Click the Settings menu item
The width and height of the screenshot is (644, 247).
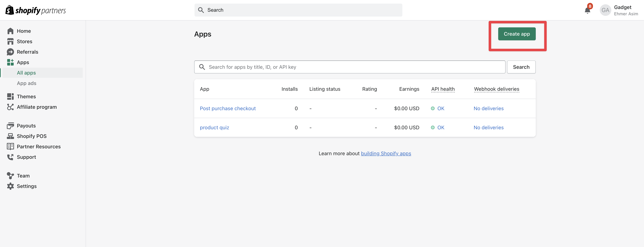point(27,186)
